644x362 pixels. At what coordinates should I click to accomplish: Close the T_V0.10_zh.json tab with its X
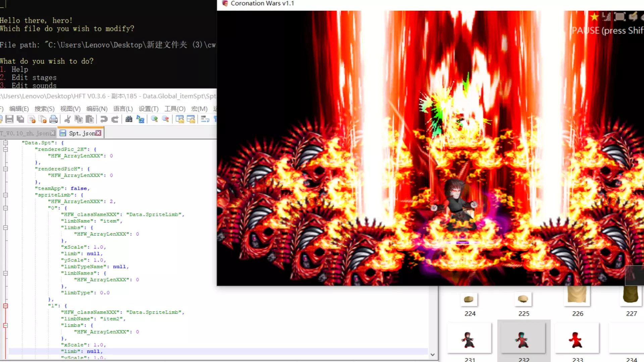53,133
